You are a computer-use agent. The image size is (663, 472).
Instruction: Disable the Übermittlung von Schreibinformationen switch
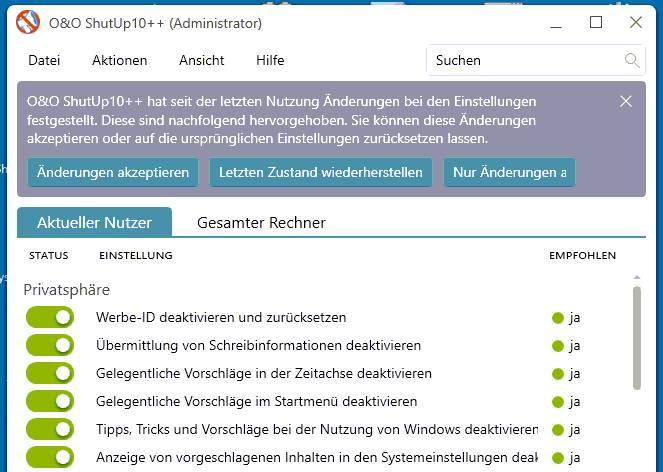pyautogui.click(x=50, y=345)
